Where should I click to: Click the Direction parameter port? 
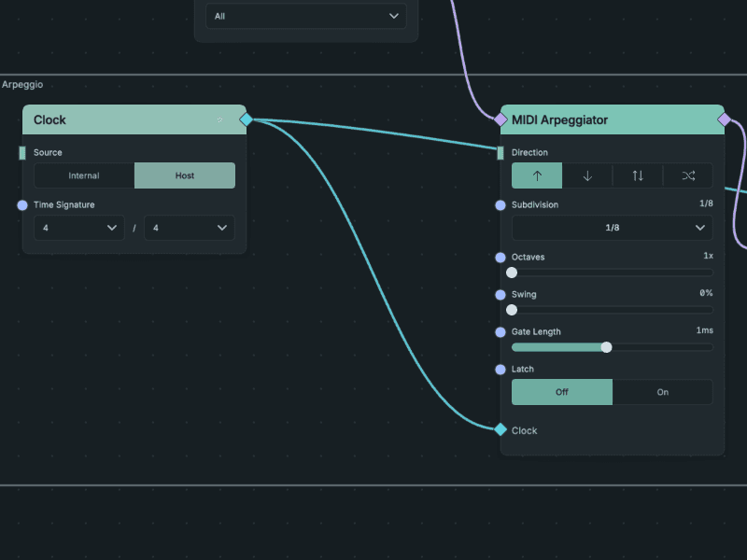point(500,153)
